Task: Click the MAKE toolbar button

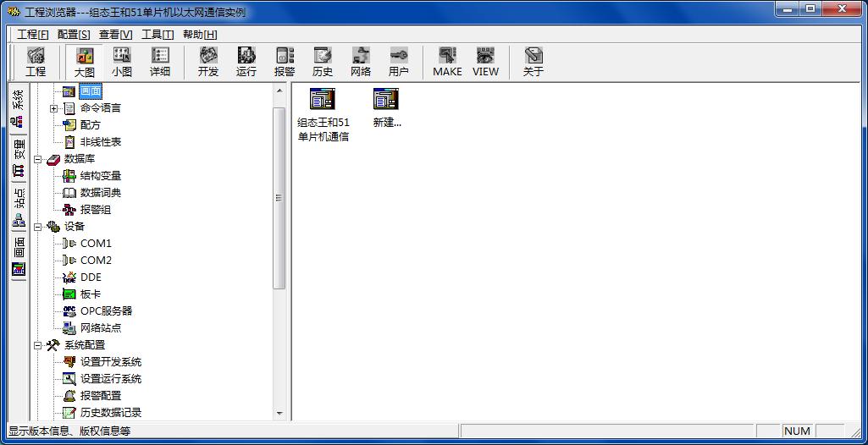Action: tap(447, 62)
